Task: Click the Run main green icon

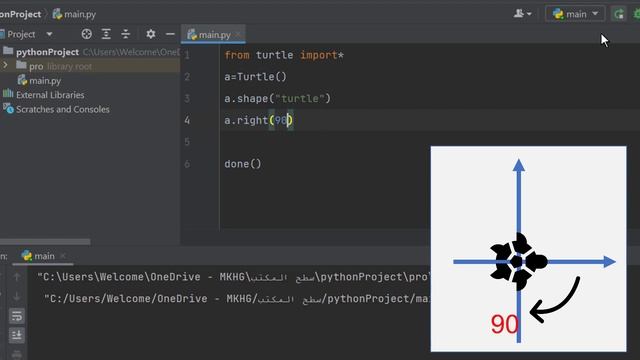Action: (x=619, y=14)
